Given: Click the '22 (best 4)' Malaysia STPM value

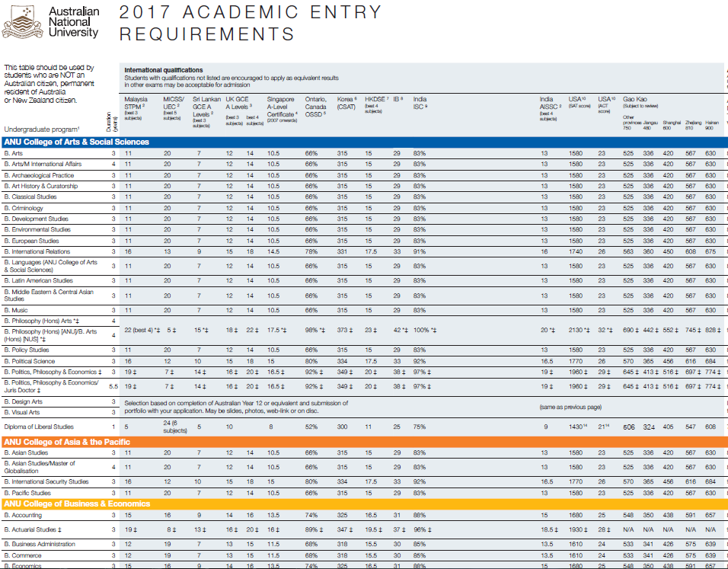Looking at the screenshot, I should (x=142, y=331).
